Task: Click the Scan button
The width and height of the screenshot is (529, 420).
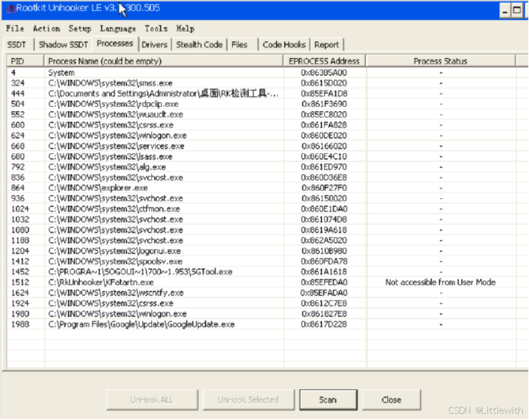Action: click(328, 400)
